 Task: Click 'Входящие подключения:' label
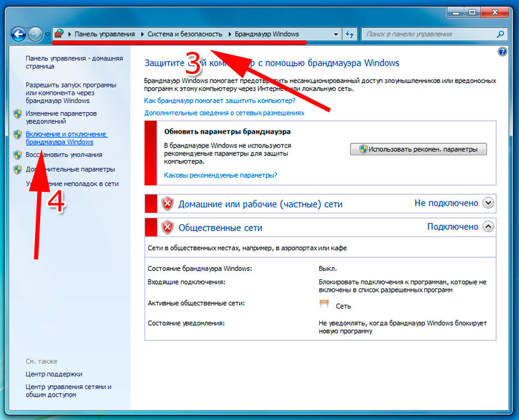point(186,282)
